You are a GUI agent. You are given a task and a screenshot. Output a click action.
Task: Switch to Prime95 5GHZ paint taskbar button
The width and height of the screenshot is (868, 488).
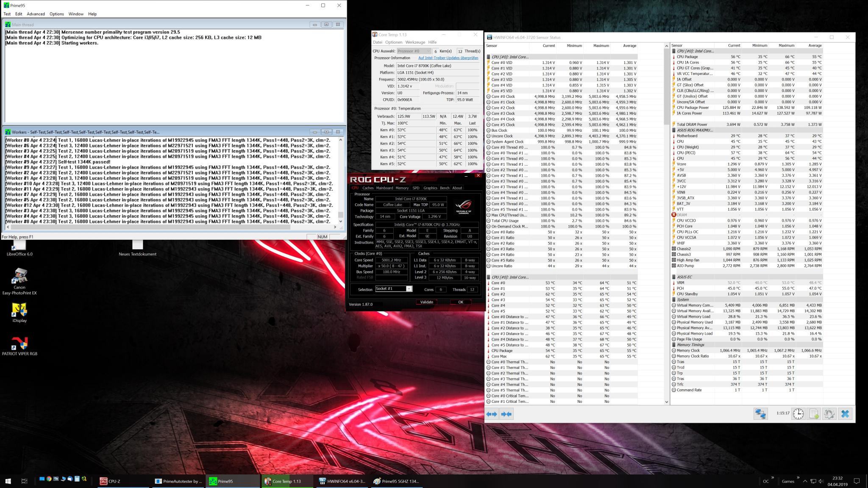[397, 481]
